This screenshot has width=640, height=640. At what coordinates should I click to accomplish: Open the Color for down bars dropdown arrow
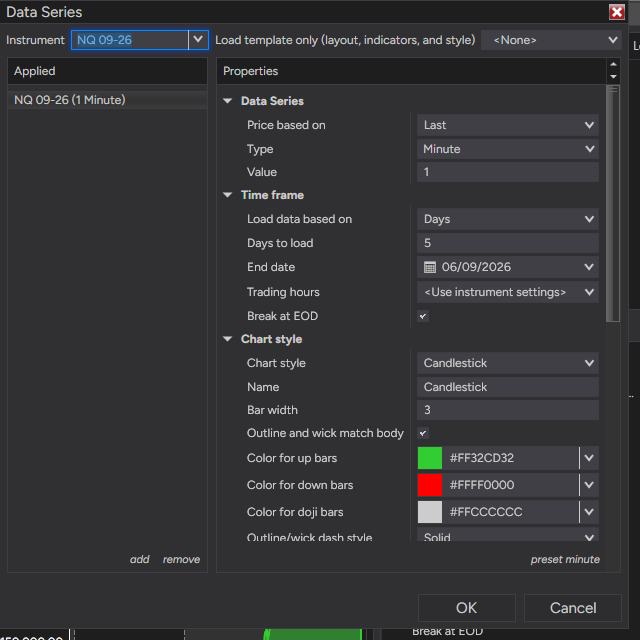coord(589,485)
